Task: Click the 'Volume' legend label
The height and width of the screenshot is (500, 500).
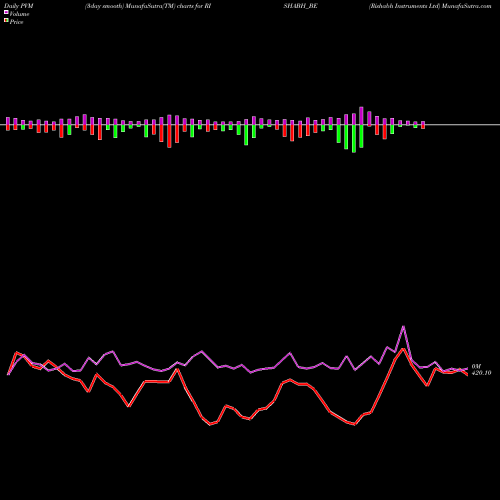Action: [x=19, y=14]
